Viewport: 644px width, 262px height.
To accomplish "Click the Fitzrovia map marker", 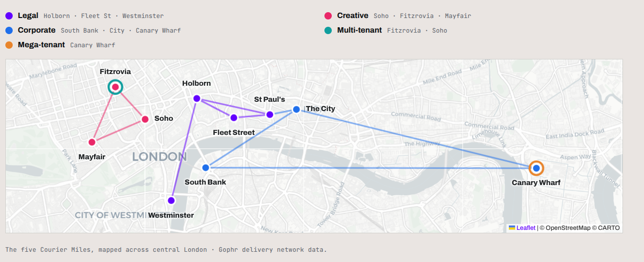I will pyautogui.click(x=116, y=87).
